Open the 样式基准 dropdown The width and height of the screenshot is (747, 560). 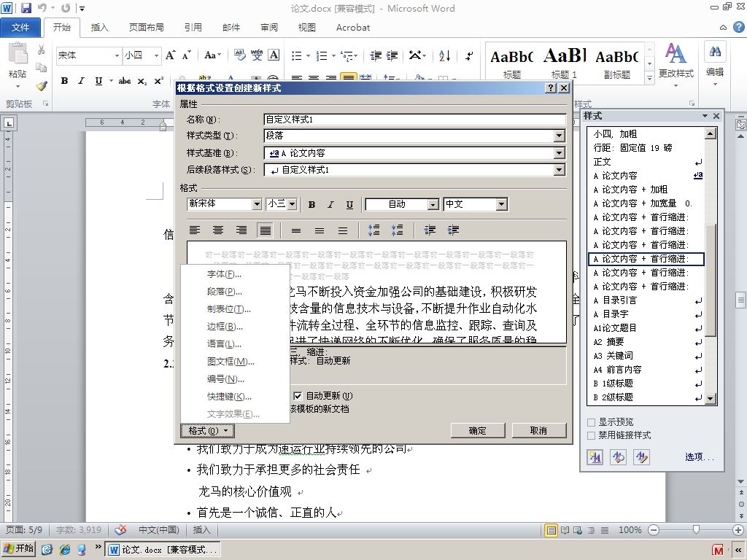(x=560, y=153)
